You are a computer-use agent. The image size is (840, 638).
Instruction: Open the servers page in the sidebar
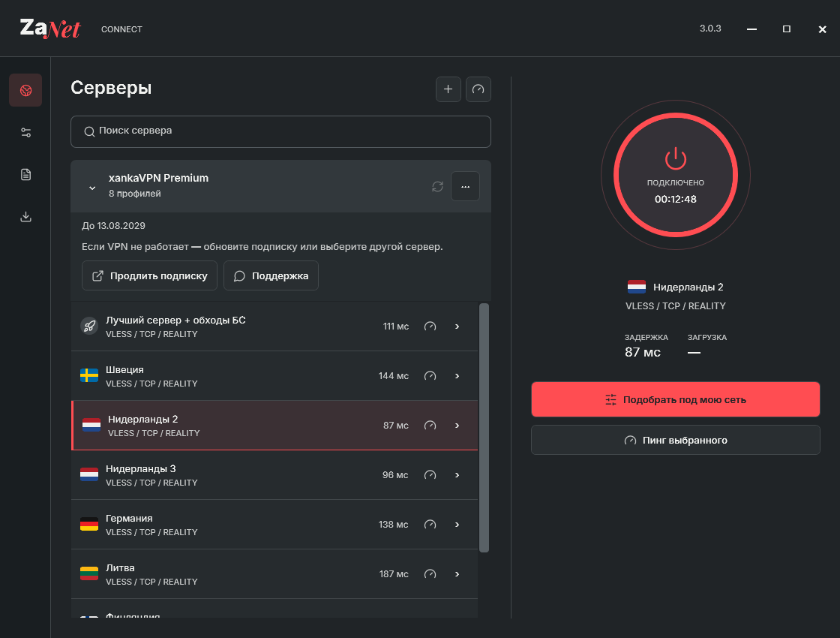(x=25, y=90)
